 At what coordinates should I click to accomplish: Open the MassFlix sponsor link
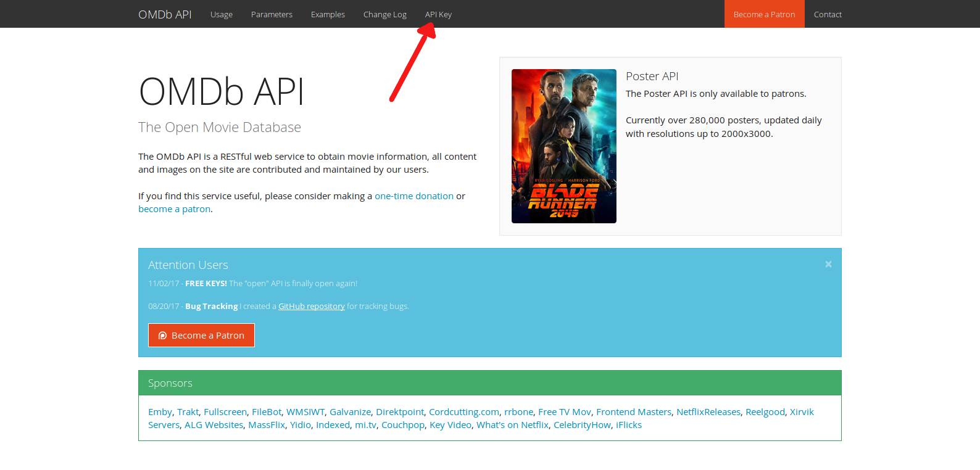coord(267,425)
